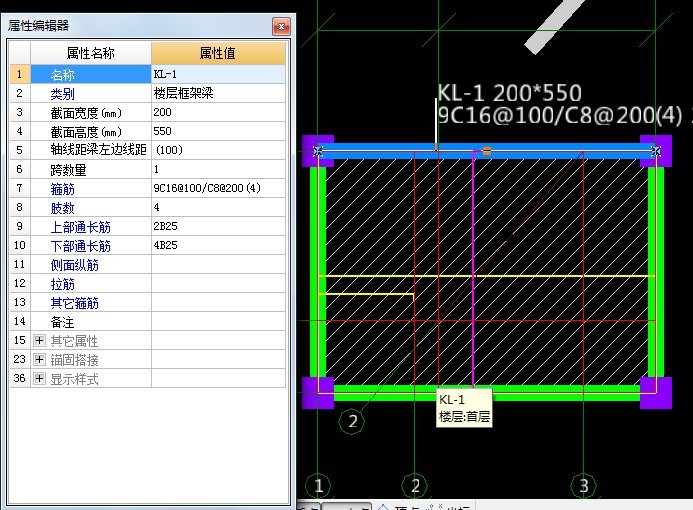Click the 属性值 column header
693x510 pixels.
point(218,53)
